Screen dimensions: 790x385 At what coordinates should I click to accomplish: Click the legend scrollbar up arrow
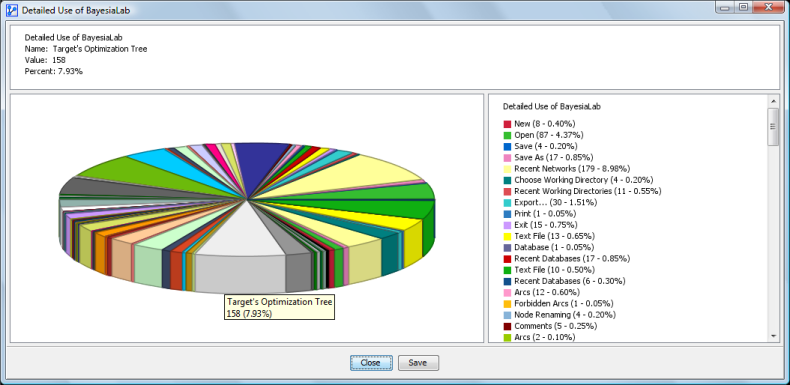click(x=773, y=101)
